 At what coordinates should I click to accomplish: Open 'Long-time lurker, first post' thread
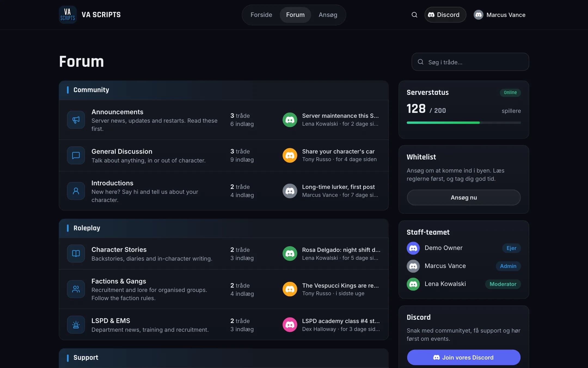pos(338,187)
